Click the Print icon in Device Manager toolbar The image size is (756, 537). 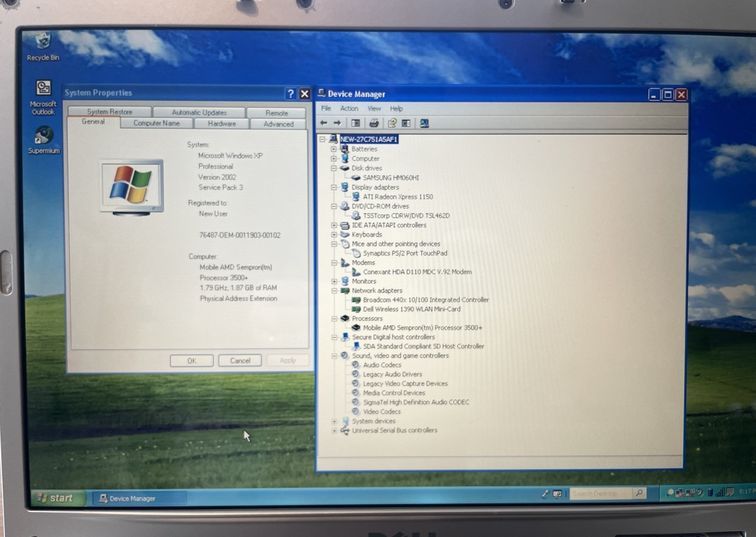pos(374,123)
